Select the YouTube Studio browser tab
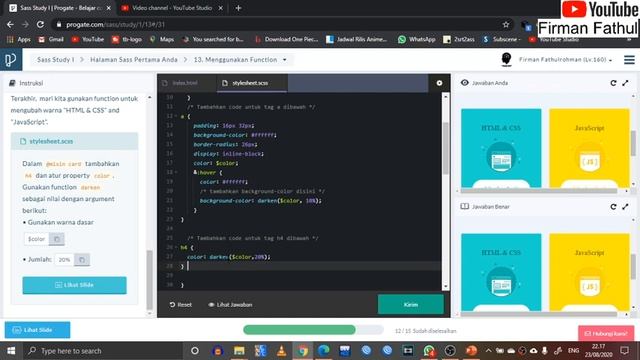 click(172, 8)
